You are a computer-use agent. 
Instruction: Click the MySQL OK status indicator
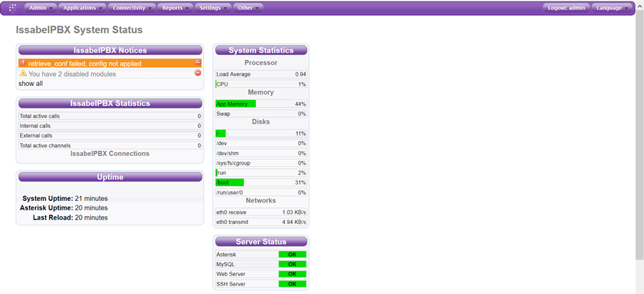[293, 265]
